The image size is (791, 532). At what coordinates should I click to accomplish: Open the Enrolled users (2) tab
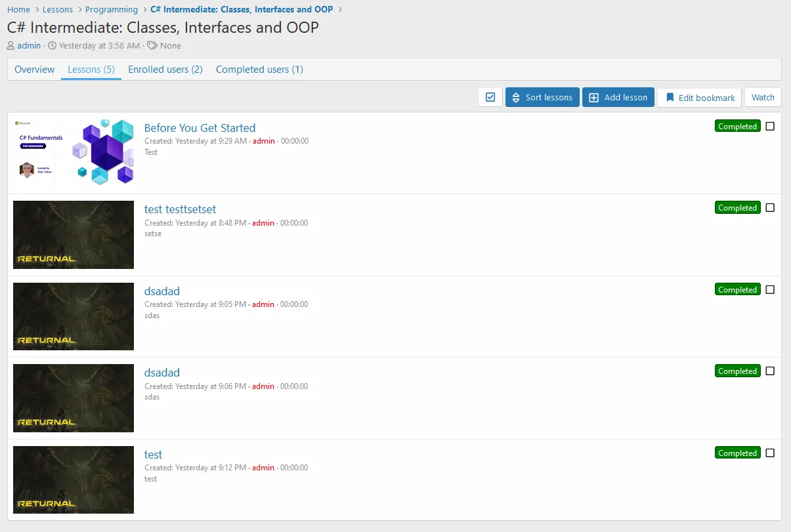pos(165,70)
